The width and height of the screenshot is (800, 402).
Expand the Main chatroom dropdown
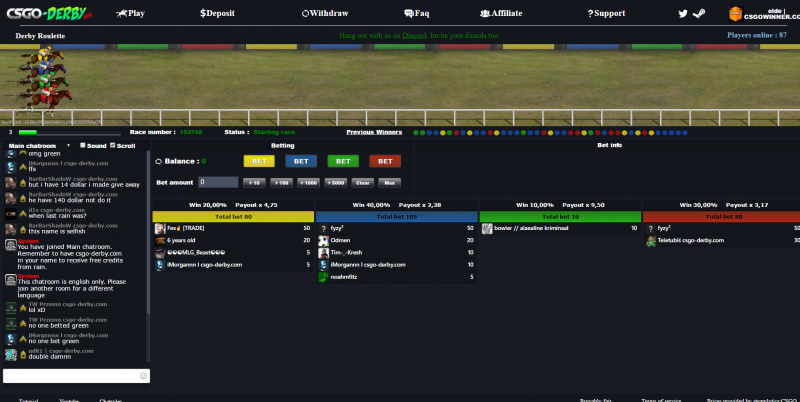click(39, 145)
